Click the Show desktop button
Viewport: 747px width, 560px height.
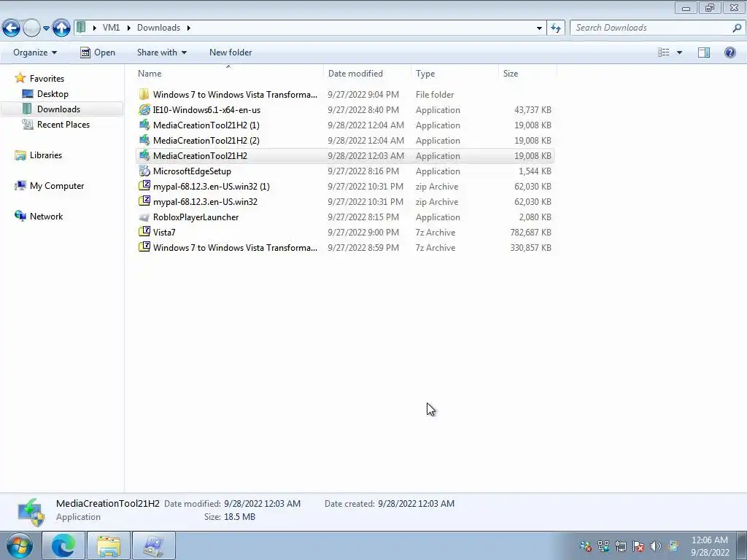pyautogui.click(x=741, y=545)
